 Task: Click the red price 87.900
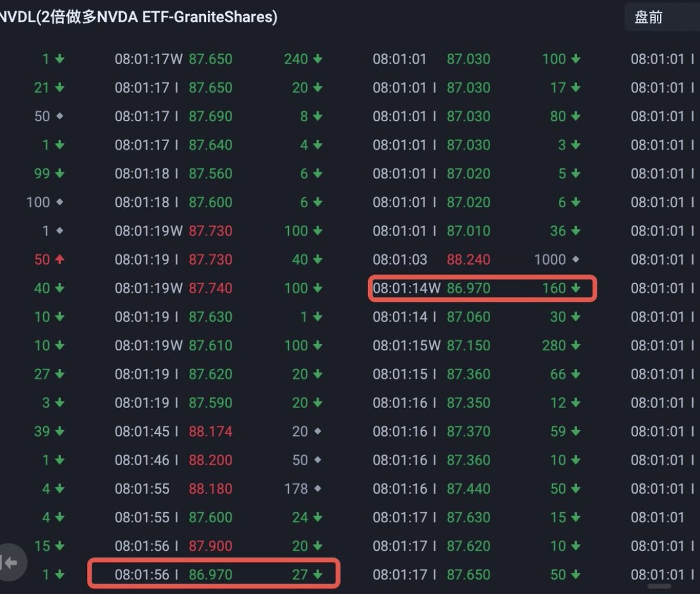tap(211, 546)
